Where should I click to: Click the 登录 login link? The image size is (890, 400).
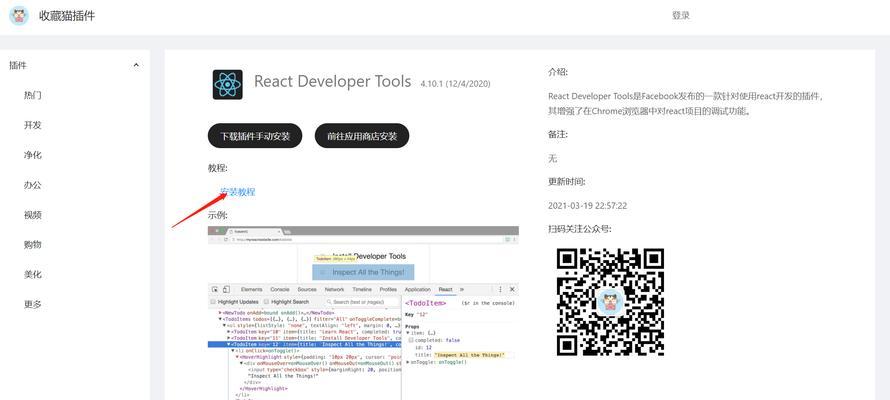681,15
